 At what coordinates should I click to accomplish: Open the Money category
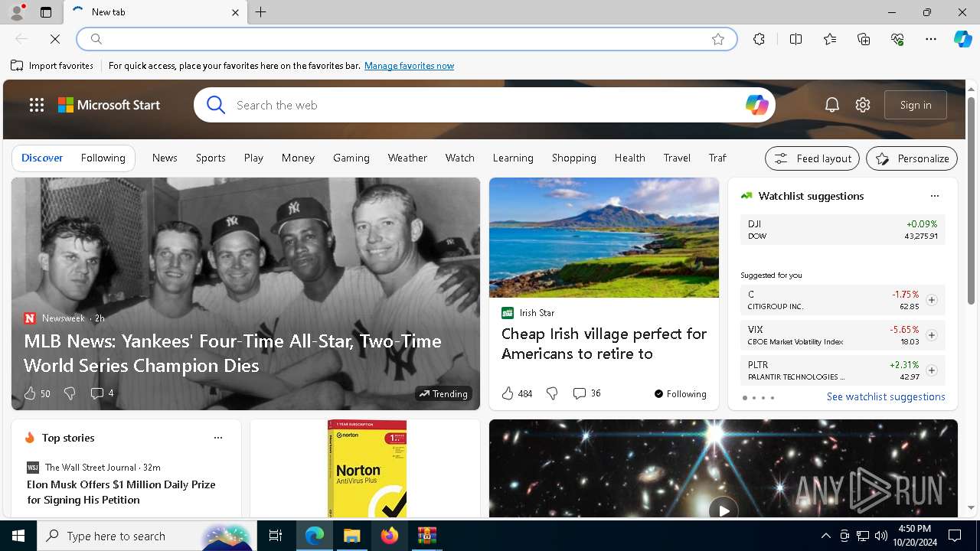(x=298, y=158)
